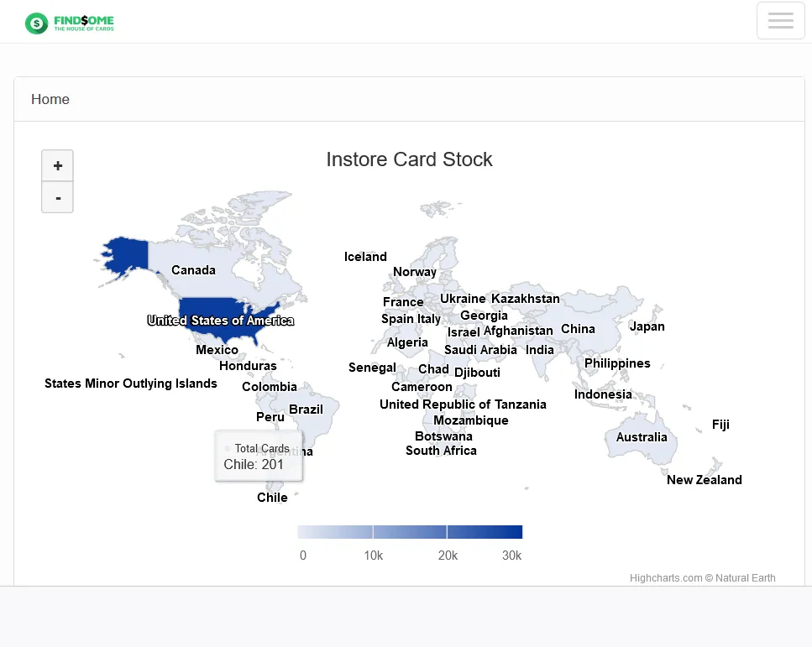Screen dimensions: 812x647
Task: Click Chile on the map
Action: [272, 497]
